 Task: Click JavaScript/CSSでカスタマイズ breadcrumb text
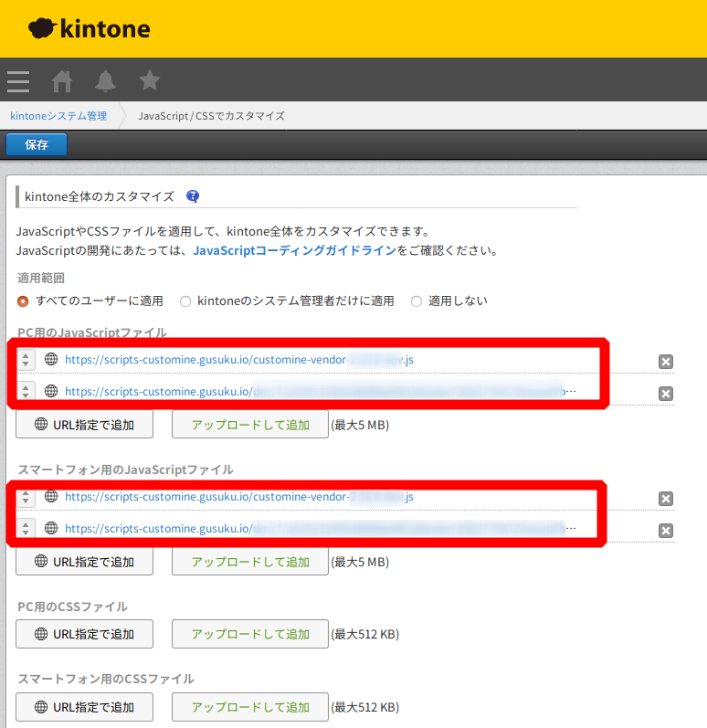[211, 116]
